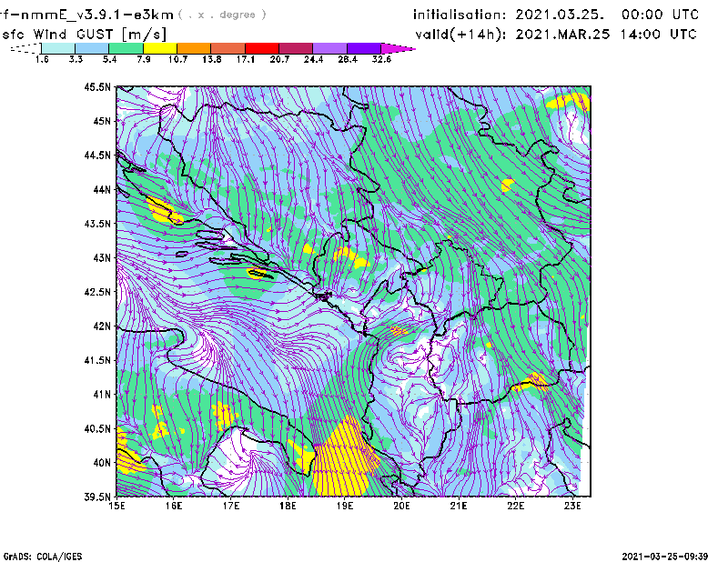Click the 17E longitude label
The image size is (728, 562).
pyautogui.click(x=231, y=506)
